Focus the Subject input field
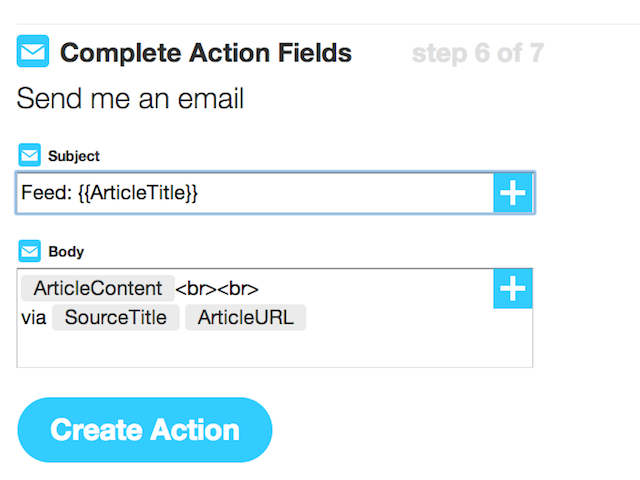 (255, 193)
